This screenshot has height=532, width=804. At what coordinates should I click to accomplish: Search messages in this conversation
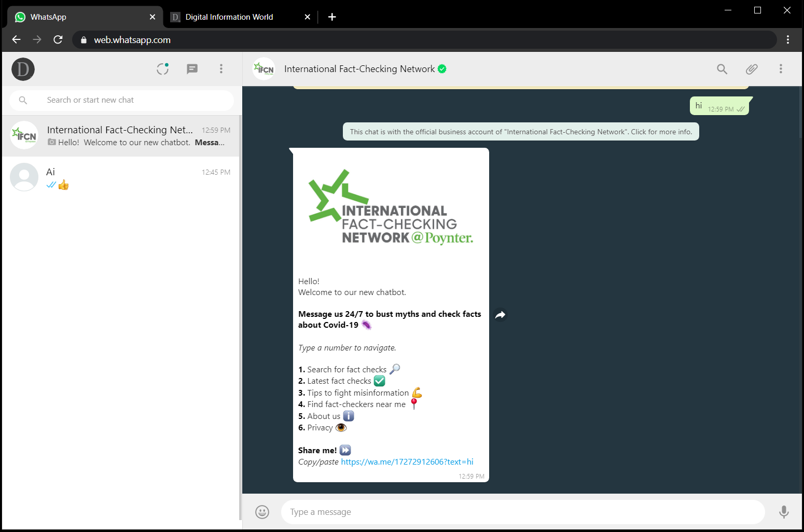click(722, 69)
